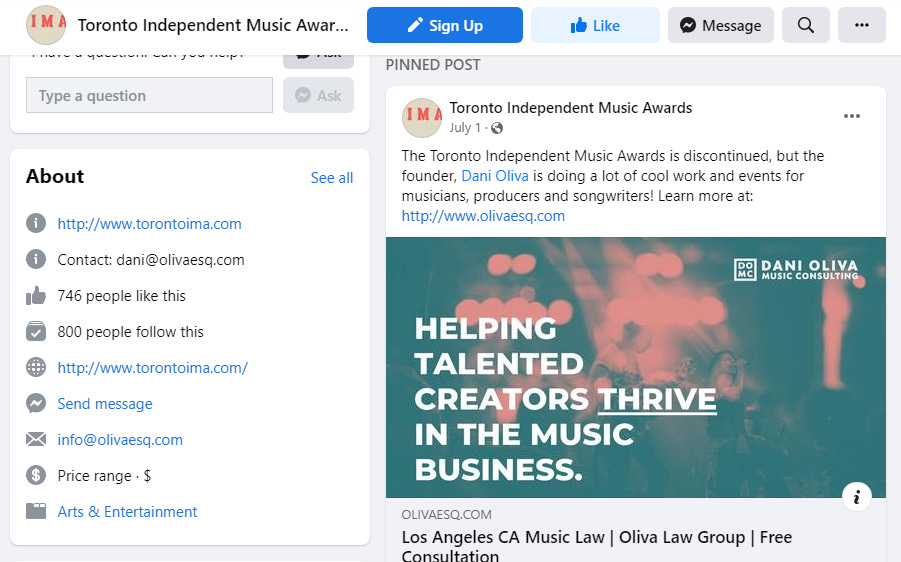Image resolution: width=901 pixels, height=562 pixels.
Task: Click the category icon beside Arts & Entertainment
Action: (36, 511)
